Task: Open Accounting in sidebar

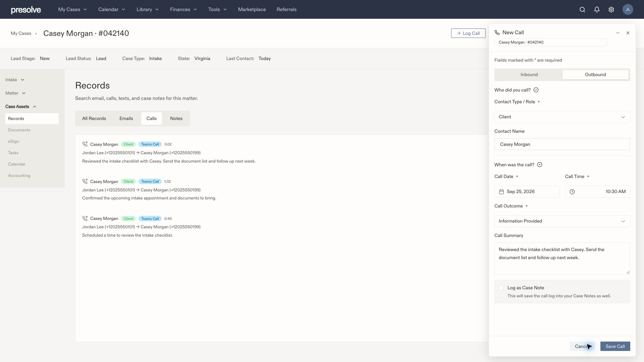Action: click(19, 176)
